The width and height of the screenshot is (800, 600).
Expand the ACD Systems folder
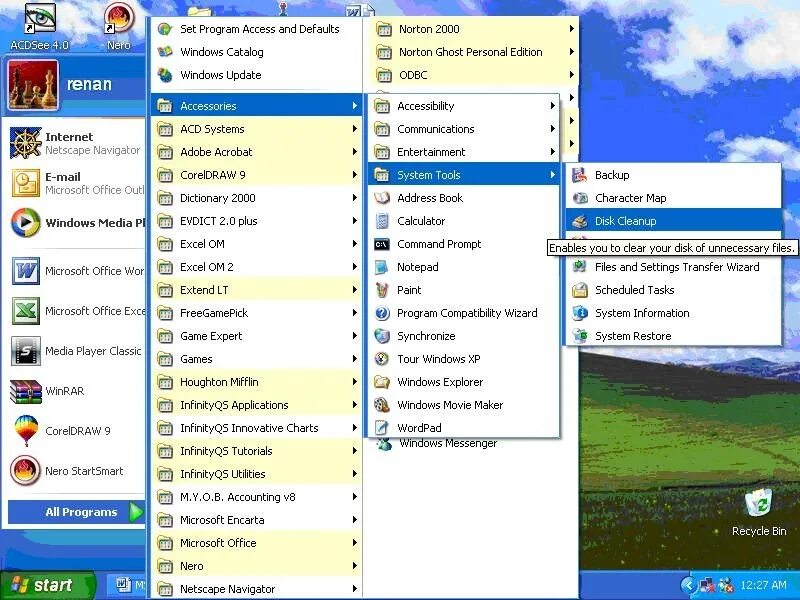(257, 129)
